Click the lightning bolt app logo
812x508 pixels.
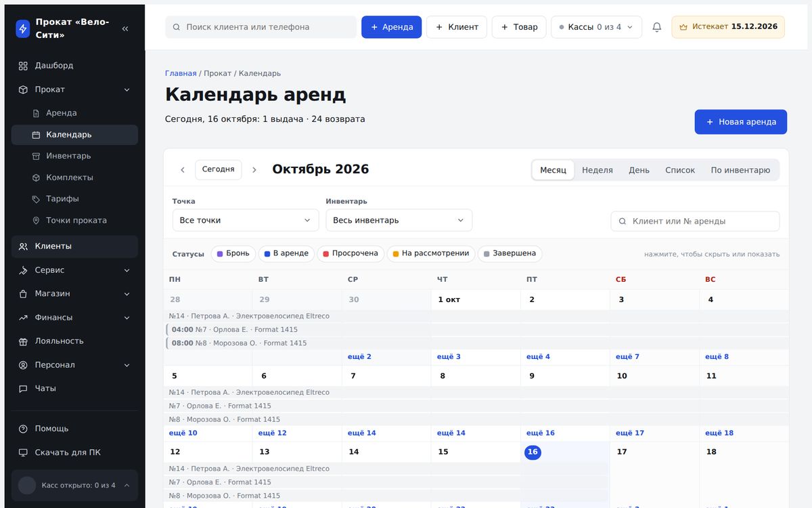coord(23,28)
